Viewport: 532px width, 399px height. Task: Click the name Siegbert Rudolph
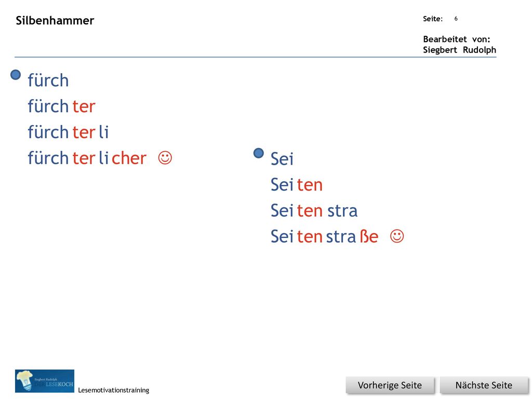459,50
